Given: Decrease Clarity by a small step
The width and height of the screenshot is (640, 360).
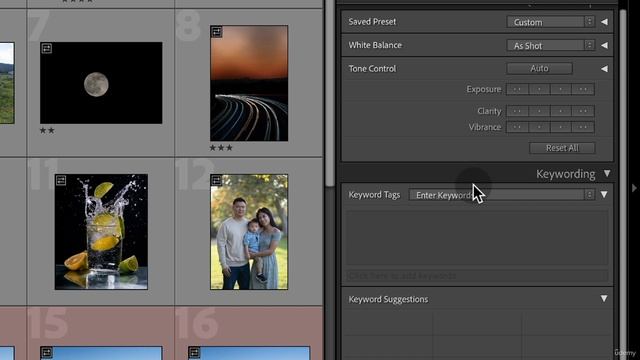Looking at the screenshot, I should click(x=539, y=111).
